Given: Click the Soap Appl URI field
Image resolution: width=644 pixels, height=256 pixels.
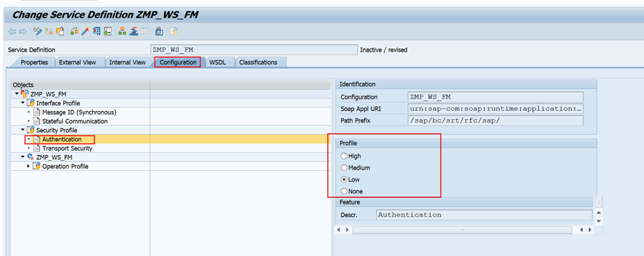Looking at the screenshot, I should pos(495,109).
